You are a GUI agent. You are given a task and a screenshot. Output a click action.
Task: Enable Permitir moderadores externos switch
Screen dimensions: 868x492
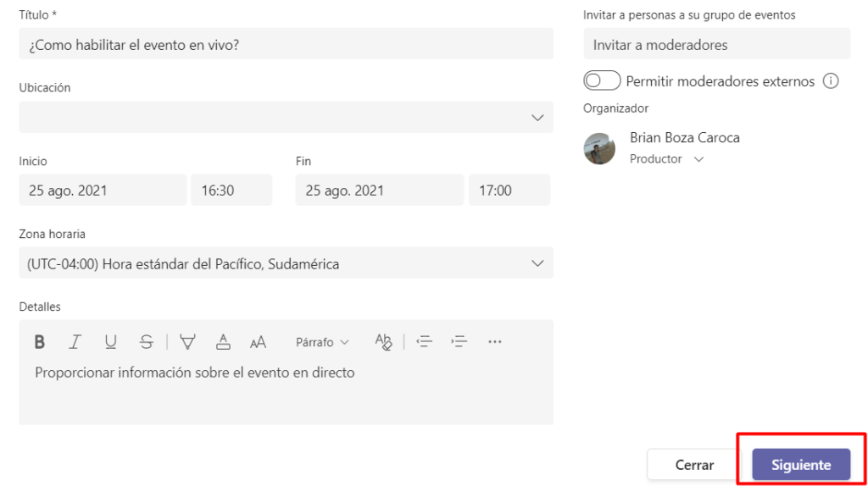[x=603, y=81]
